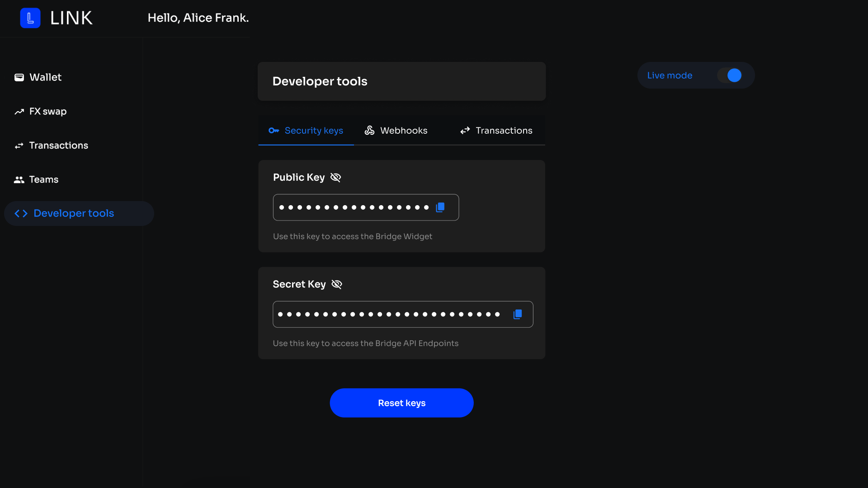Show the hidden Secret Key

(337, 284)
